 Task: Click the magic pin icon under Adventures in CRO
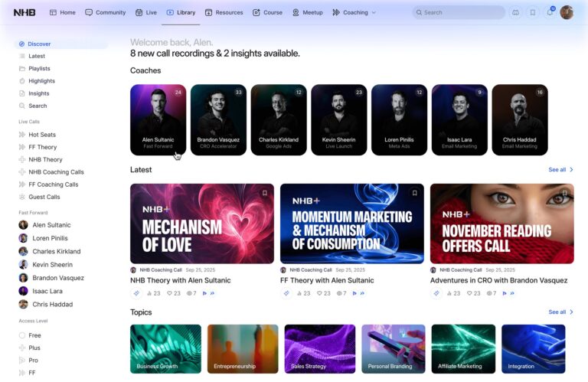[x=436, y=293]
